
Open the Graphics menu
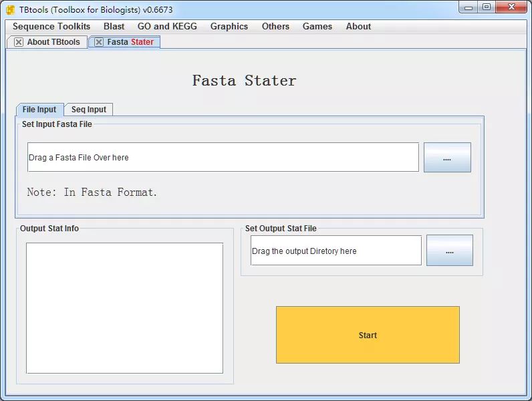tap(229, 27)
